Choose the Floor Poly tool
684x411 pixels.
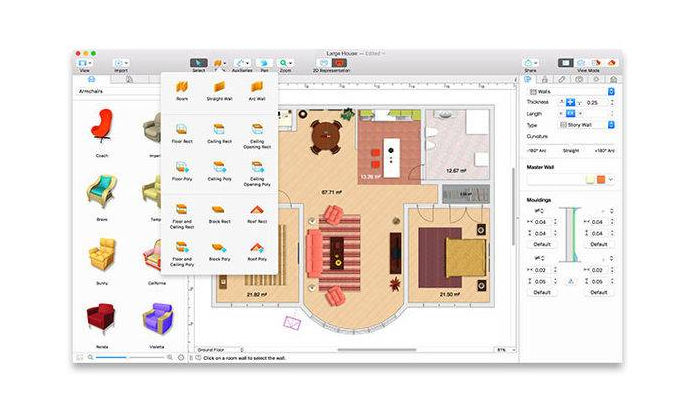tap(182, 170)
